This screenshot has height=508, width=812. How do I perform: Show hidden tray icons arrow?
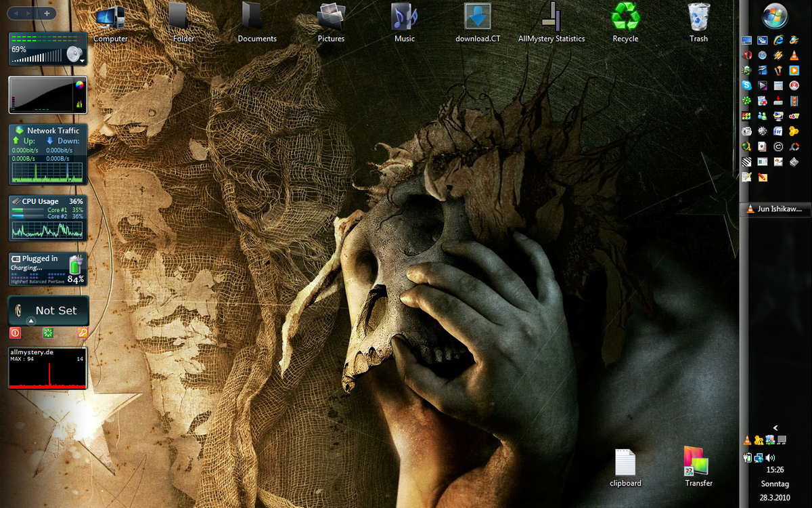coord(775,428)
